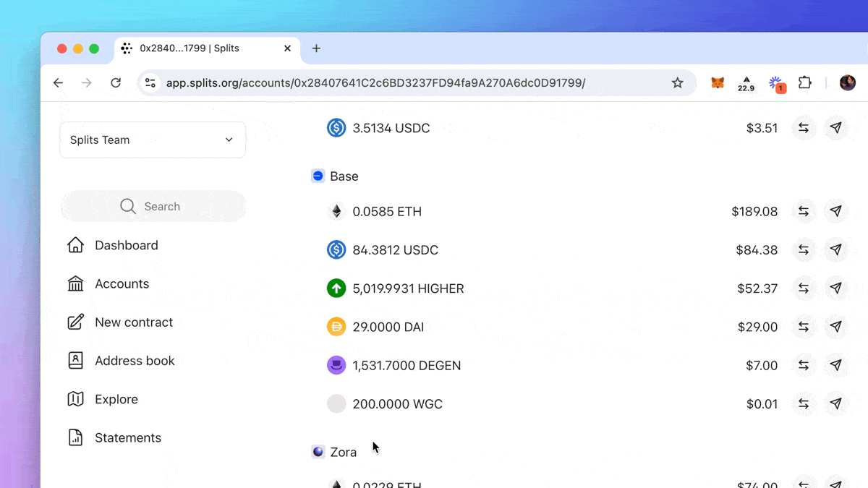Swap the 200.0000 WGC balance
The height and width of the screenshot is (488, 868).
(804, 403)
